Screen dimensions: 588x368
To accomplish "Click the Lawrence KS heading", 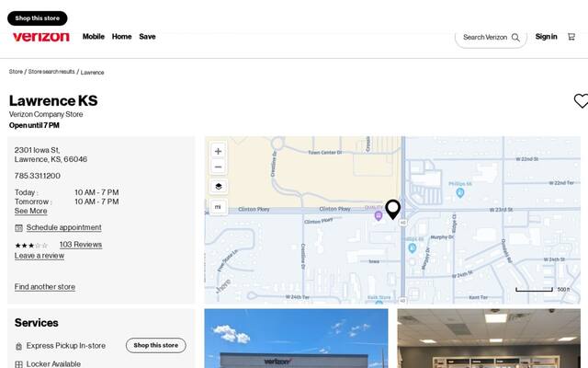I will 53,100.
